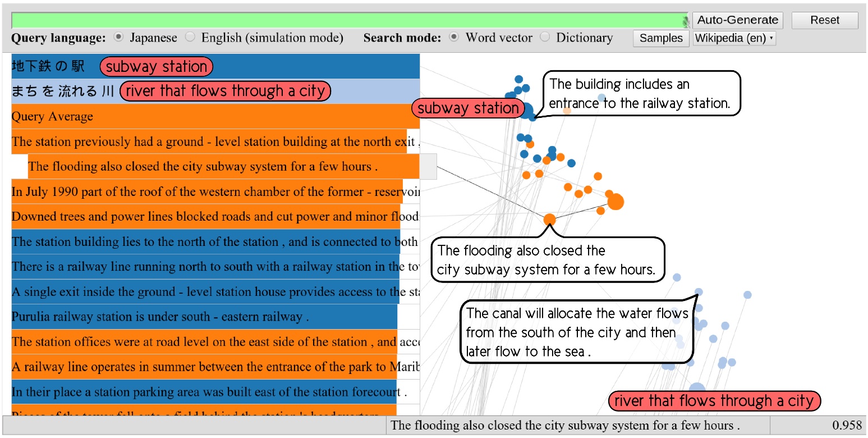Select the Word vector search mode
Screen dimensions: 868x438
(x=453, y=37)
